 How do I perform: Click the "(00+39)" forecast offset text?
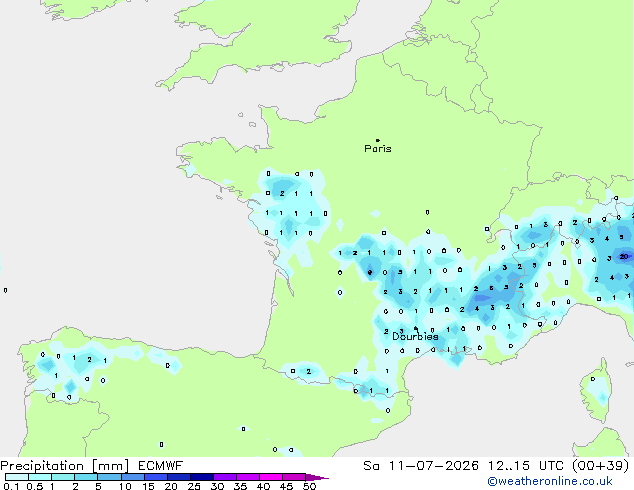click(x=601, y=466)
